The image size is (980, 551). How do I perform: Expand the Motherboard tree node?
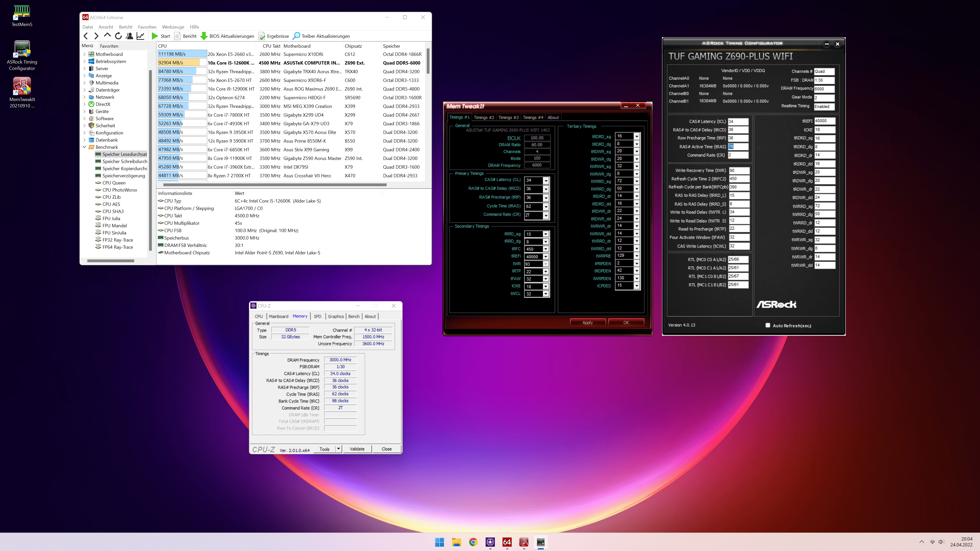[x=84, y=54]
